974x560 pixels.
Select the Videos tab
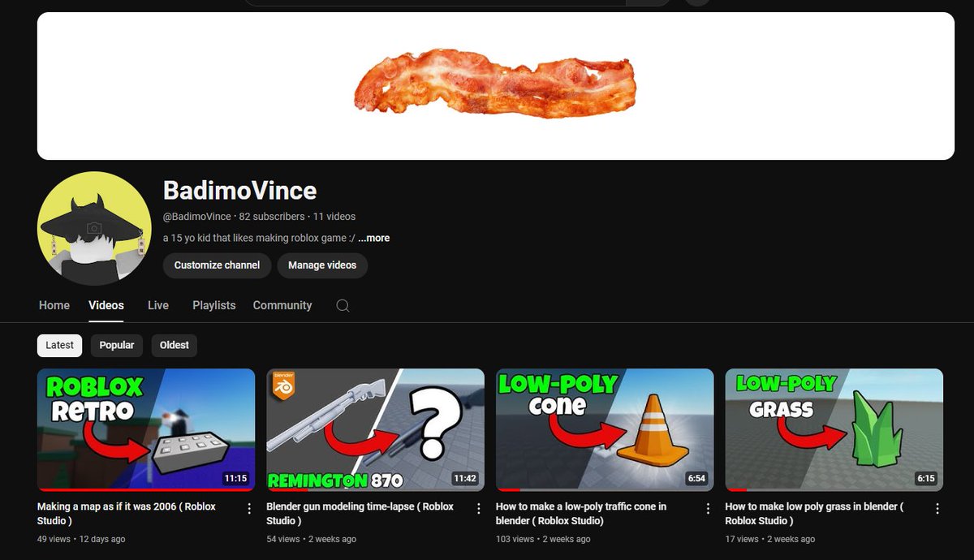(x=106, y=305)
